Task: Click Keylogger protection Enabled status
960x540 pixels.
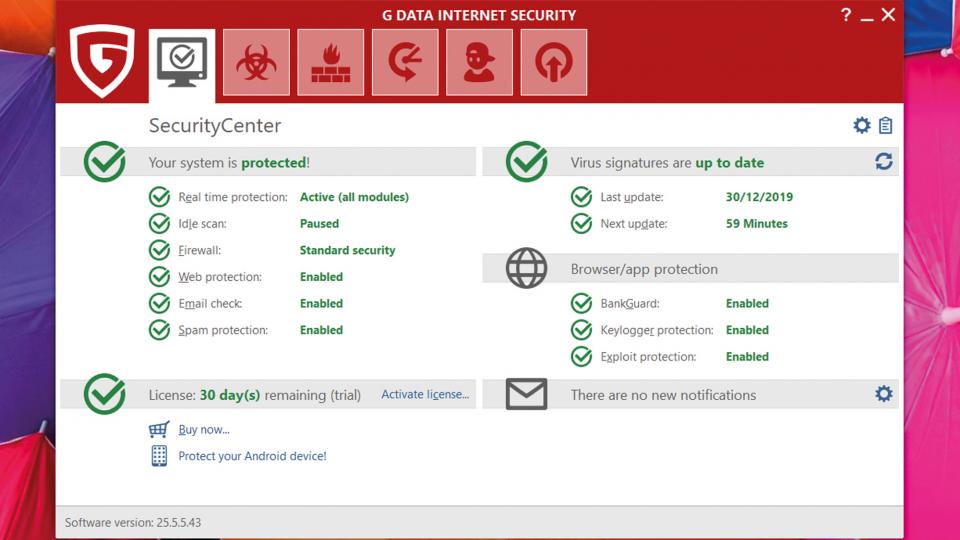Action: click(747, 330)
